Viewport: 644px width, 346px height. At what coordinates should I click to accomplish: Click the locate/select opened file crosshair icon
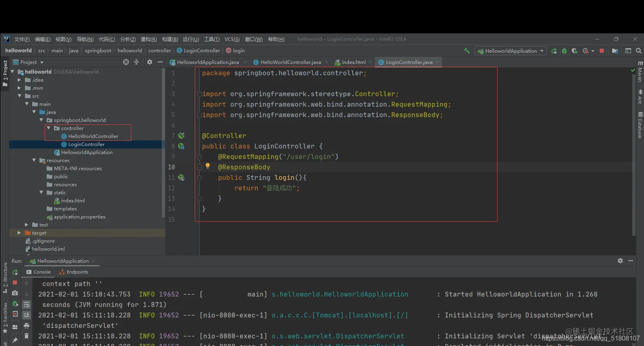126,62
